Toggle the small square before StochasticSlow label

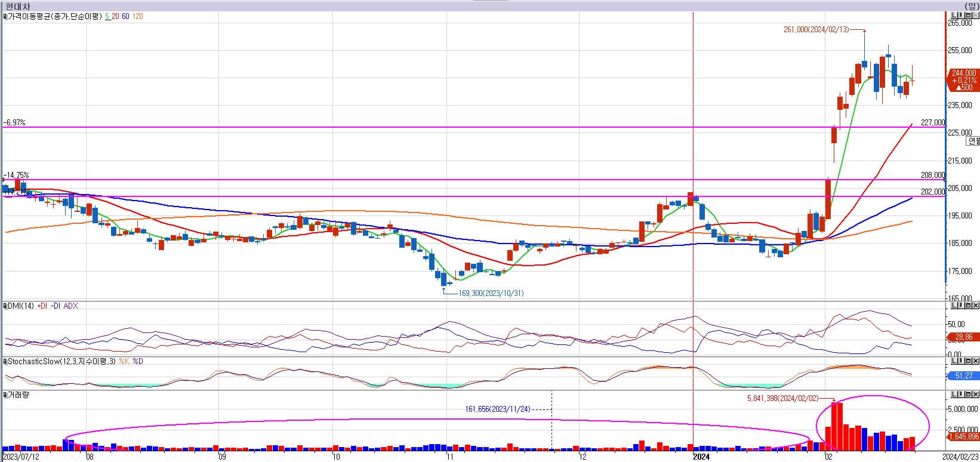[5, 362]
